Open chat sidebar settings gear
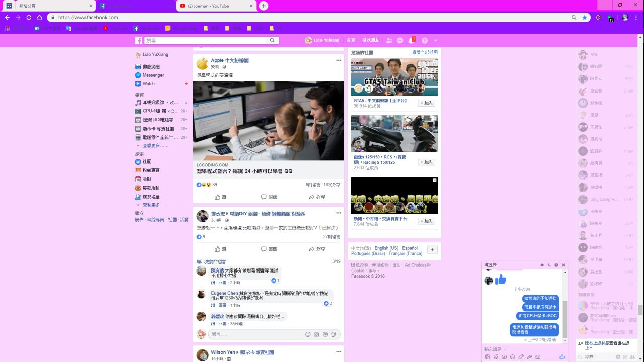 pos(618,357)
